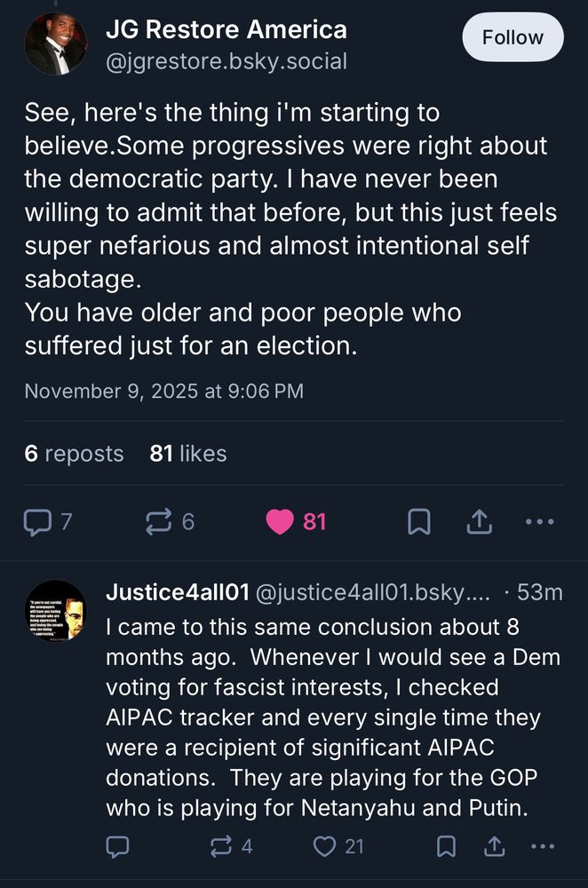
Task: Like Justice4all01's reply with the heart icon
Action: [x=324, y=847]
